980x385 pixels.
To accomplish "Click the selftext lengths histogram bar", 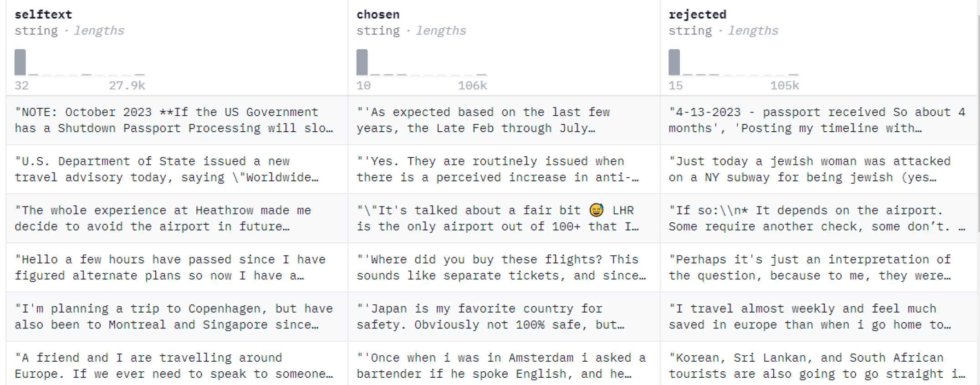I will pyautogui.click(x=20, y=62).
